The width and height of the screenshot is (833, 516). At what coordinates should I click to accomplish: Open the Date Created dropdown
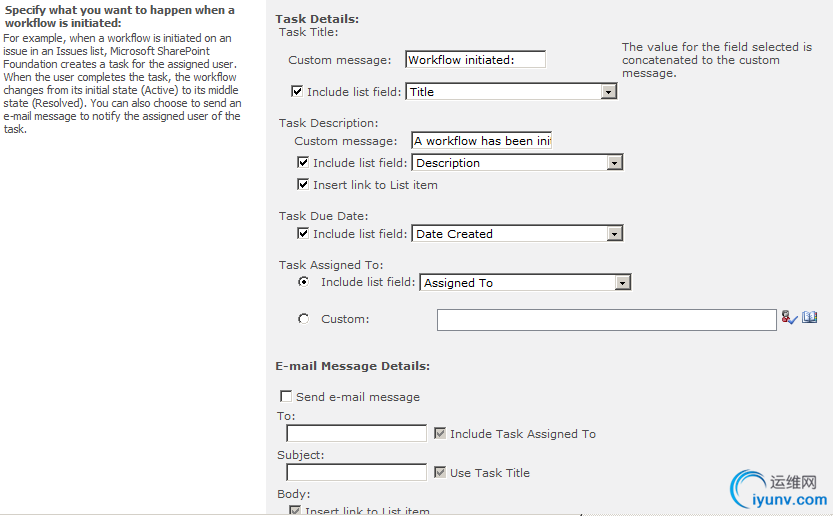[x=614, y=234]
